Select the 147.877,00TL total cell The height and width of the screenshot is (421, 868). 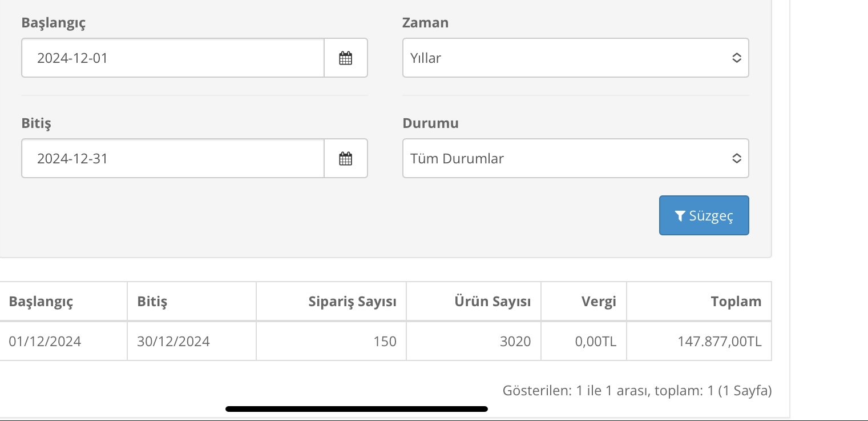coord(699,341)
